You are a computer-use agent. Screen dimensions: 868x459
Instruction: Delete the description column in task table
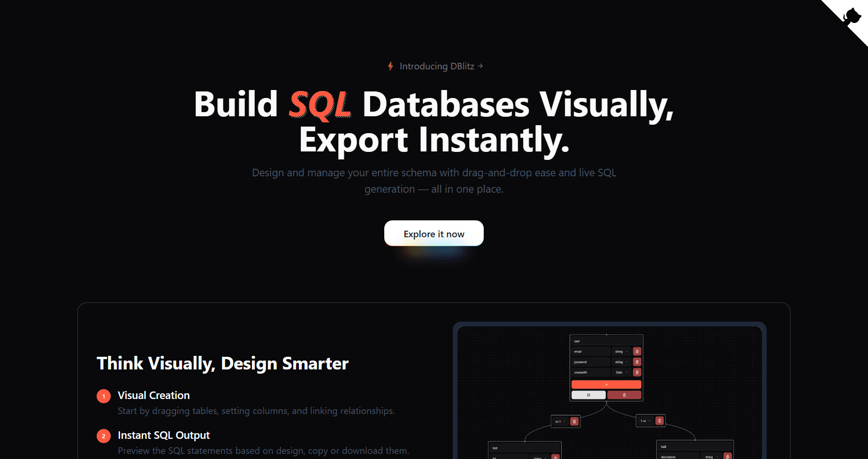pos(728,457)
